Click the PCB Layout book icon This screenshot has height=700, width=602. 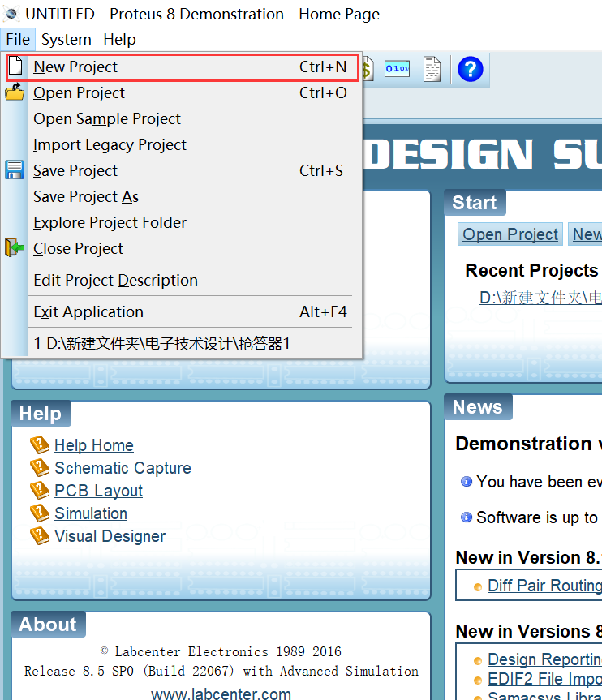point(40,491)
